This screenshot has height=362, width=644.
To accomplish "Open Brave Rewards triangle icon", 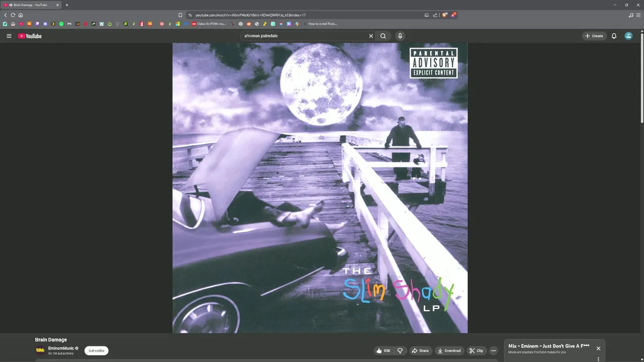I will 453,15.
